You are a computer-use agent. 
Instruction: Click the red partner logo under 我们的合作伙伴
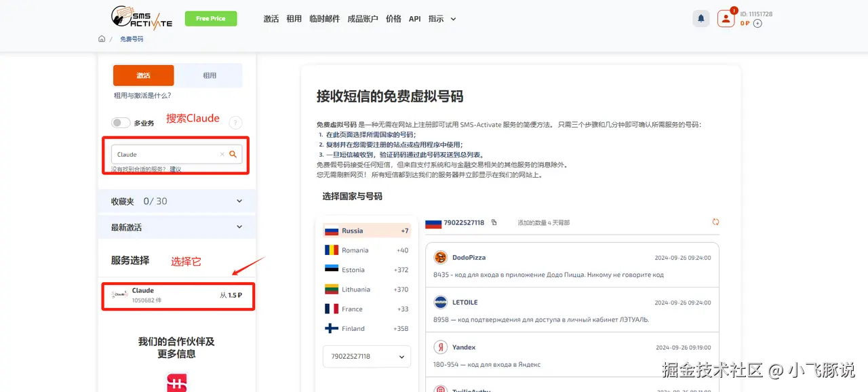click(x=177, y=383)
